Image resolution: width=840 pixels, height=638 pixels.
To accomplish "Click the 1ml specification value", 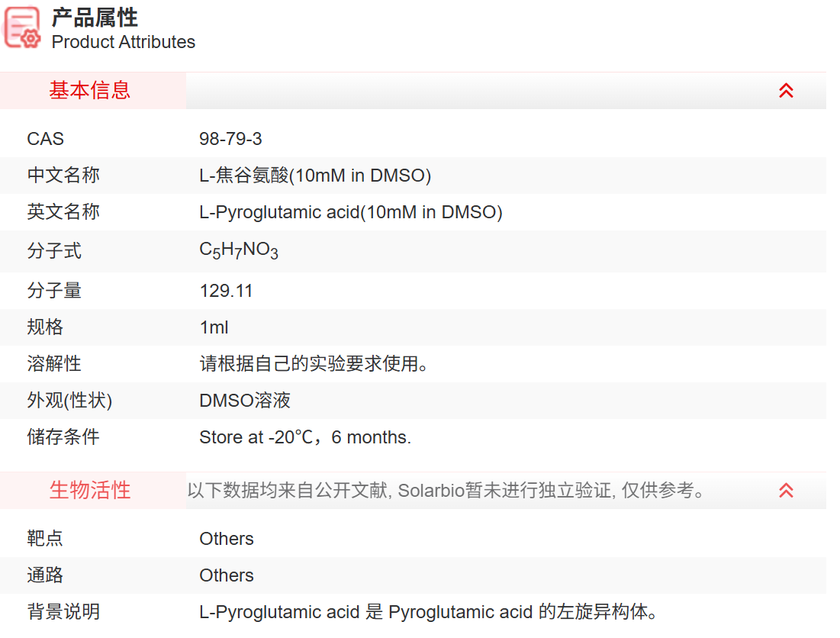I will click(x=214, y=327).
